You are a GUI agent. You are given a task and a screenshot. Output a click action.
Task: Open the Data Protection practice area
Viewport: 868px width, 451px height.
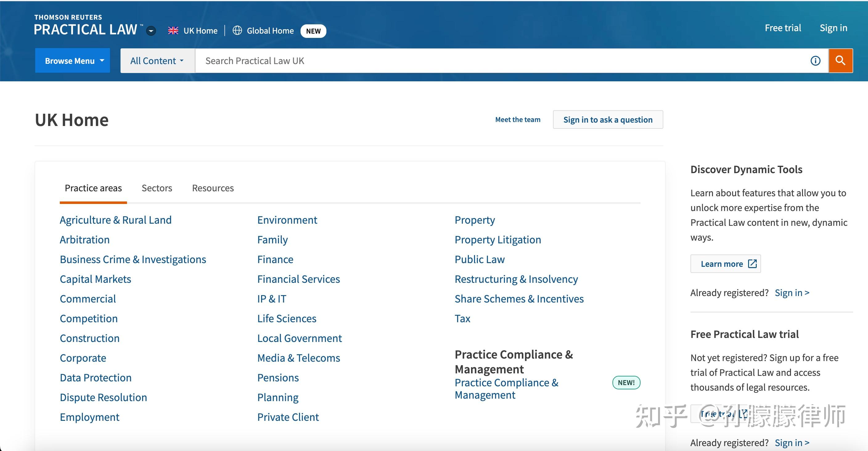pyautogui.click(x=95, y=378)
